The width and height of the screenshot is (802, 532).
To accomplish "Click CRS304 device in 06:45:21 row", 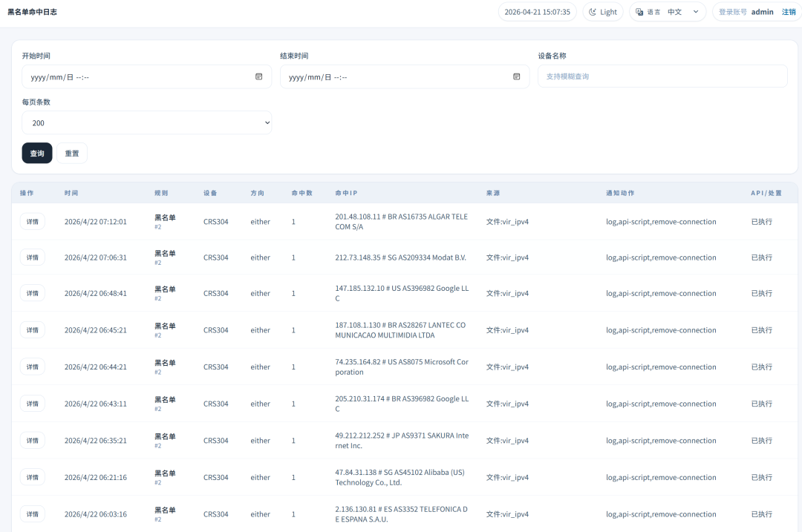I will coord(216,329).
